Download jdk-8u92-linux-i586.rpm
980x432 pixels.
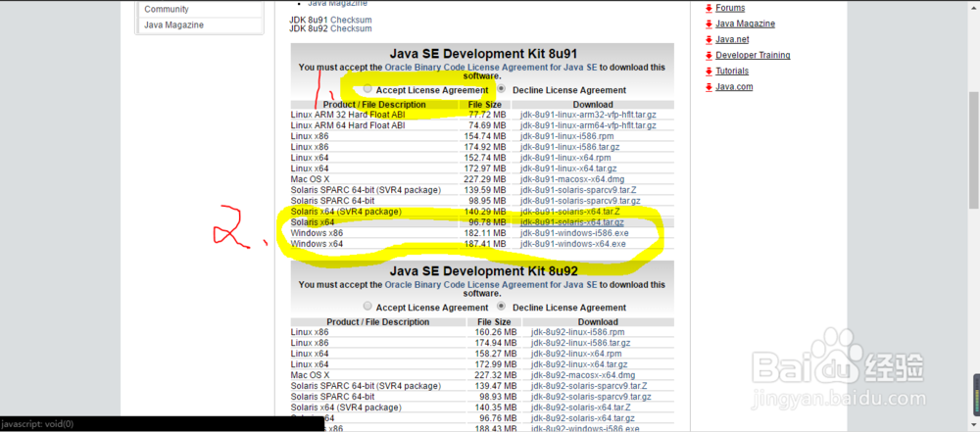[x=577, y=332]
